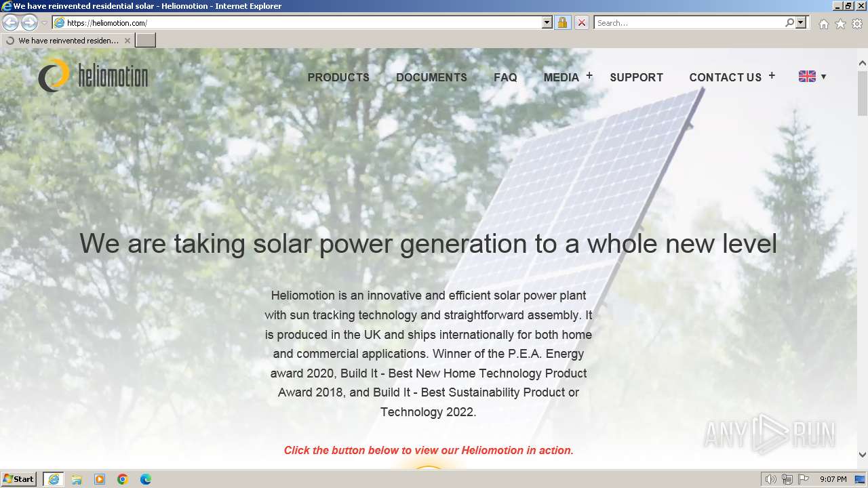
Task: Click the Heliomotion logo
Action: (x=93, y=75)
